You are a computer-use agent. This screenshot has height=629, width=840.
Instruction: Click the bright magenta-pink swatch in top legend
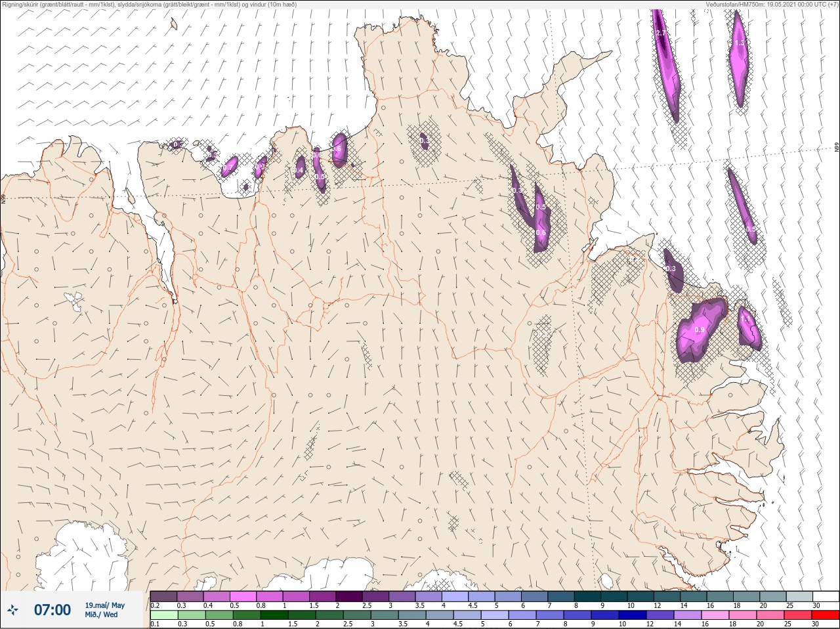243,596
